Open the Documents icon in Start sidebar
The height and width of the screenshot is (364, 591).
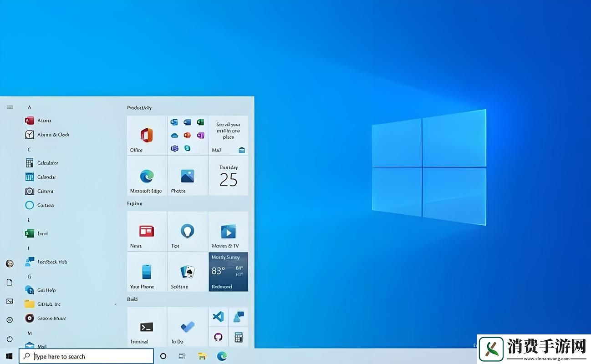click(9, 282)
